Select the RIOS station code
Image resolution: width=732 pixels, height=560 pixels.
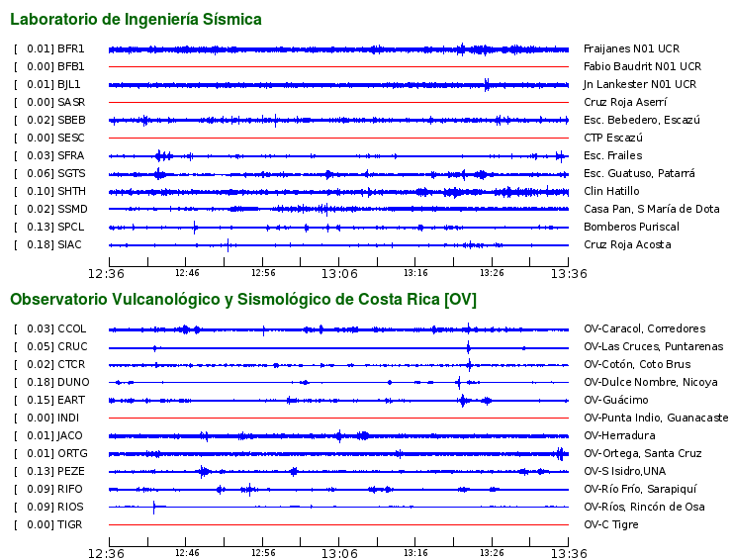[x=70, y=507]
